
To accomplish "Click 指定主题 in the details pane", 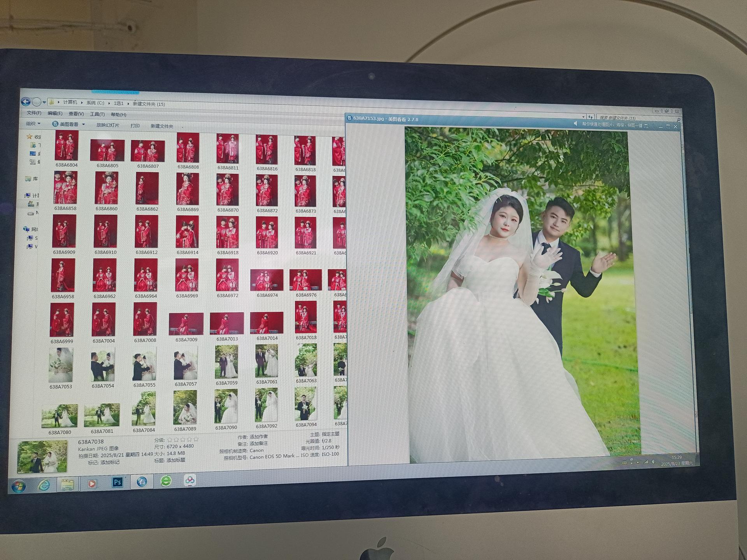I will [330, 434].
